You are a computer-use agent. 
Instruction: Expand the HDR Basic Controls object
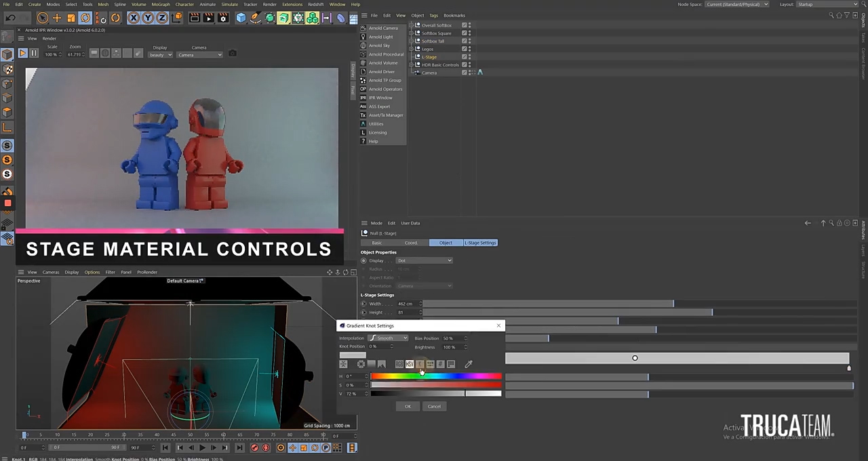[x=412, y=64]
